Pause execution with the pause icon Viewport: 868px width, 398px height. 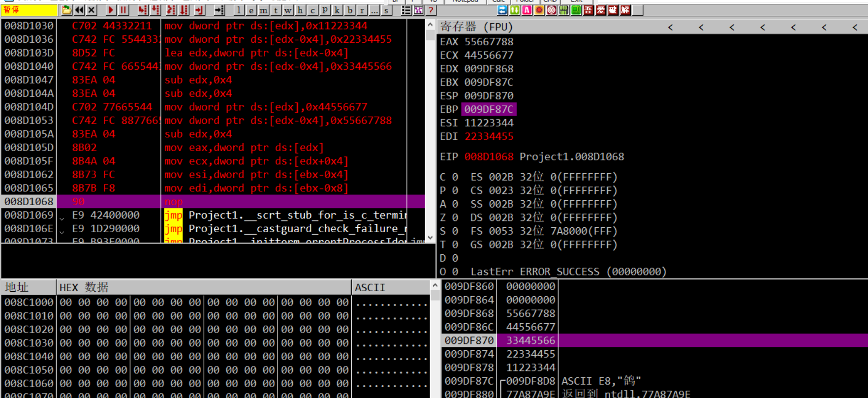[x=123, y=10]
